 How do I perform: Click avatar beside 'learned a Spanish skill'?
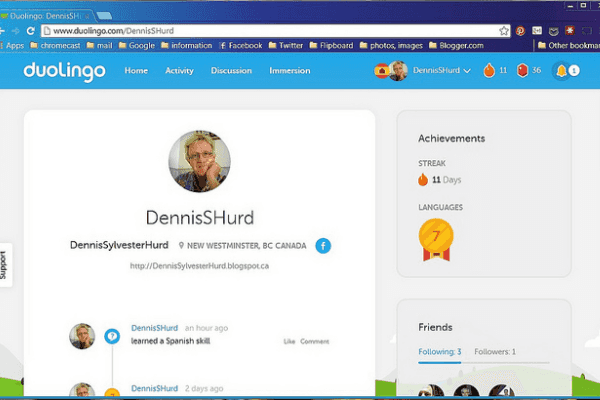click(82, 336)
